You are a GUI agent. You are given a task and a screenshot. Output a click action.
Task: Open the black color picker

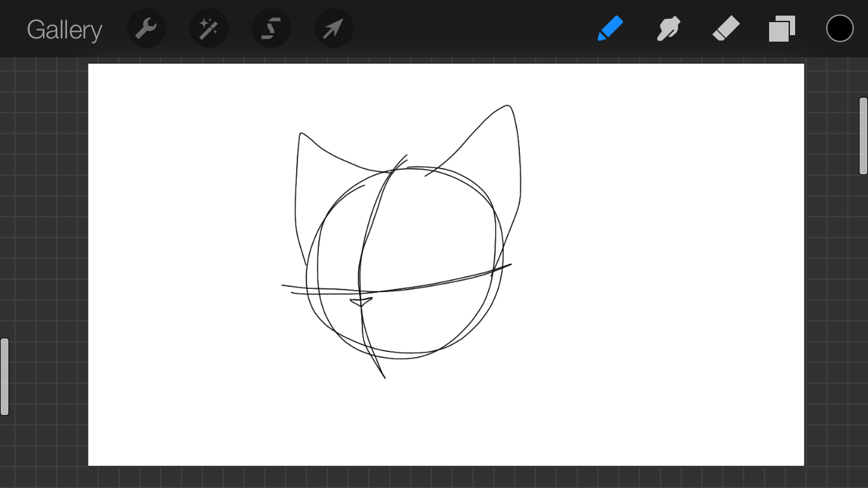tap(839, 29)
